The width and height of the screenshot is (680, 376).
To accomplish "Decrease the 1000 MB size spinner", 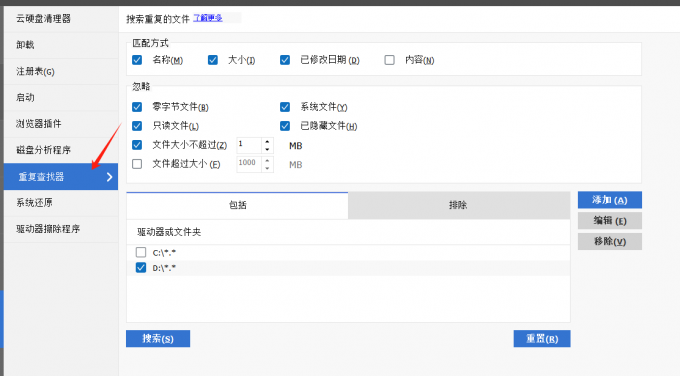I will 267,168.
